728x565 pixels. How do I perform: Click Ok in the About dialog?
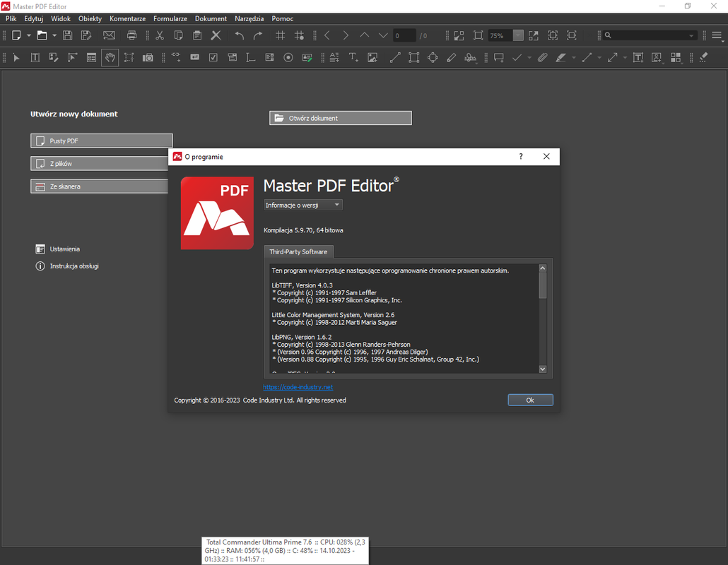pyautogui.click(x=530, y=400)
